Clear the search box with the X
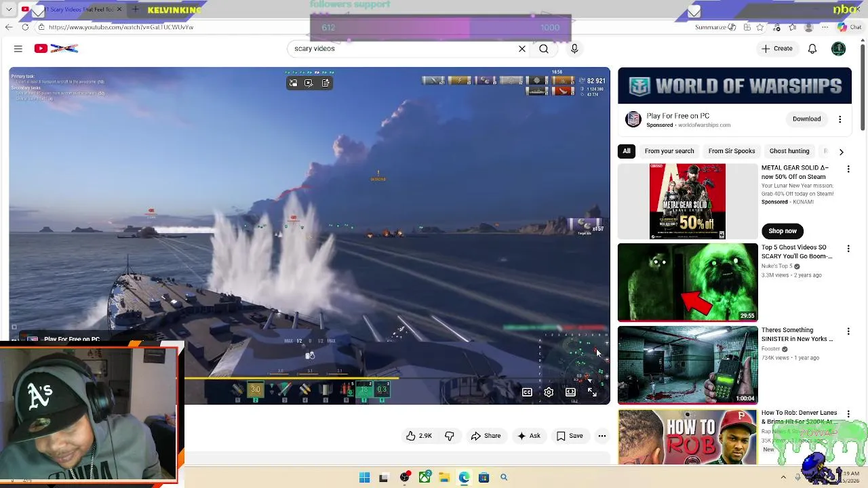The width and height of the screenshot is (868, 488). pos(522,49)
